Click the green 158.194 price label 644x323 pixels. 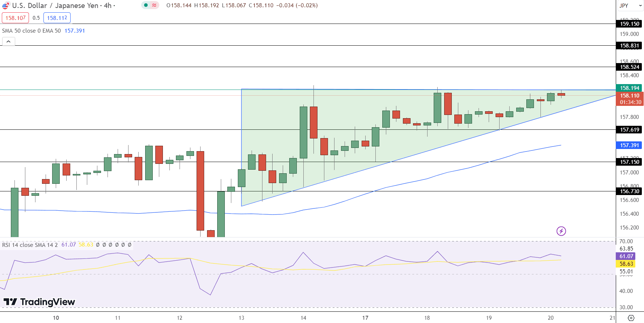[x=629, y=88]
